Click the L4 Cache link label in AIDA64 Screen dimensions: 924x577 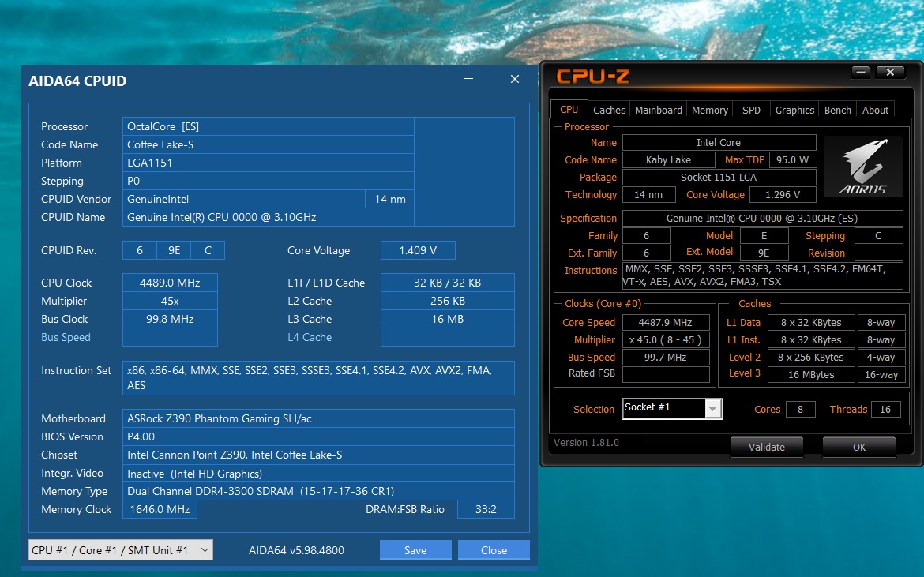point(310,337)
